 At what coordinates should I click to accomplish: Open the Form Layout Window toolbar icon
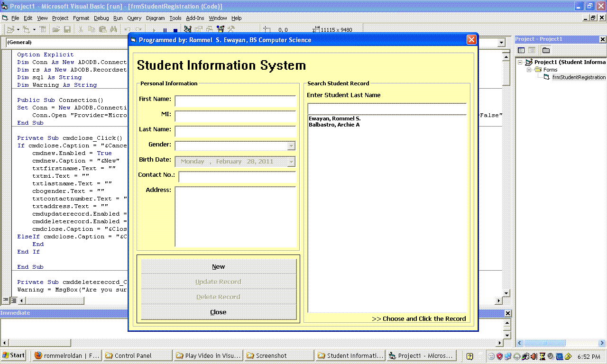click(210, 29)
